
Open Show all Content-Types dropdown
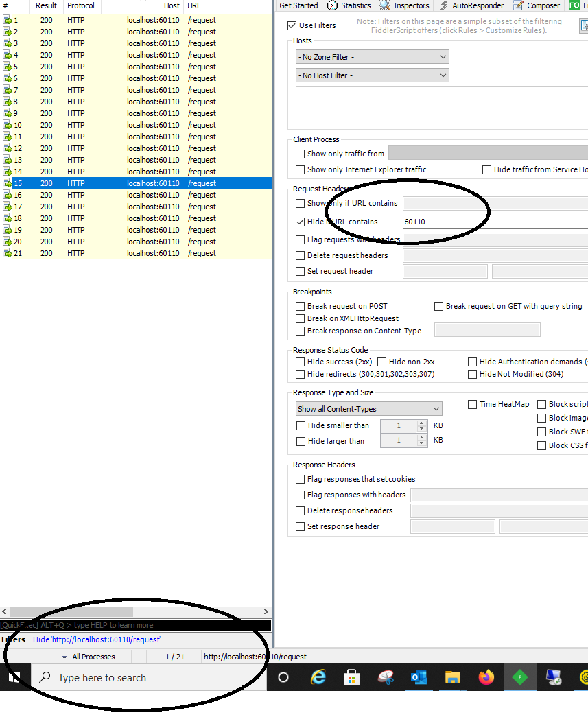tap(369, 409)
